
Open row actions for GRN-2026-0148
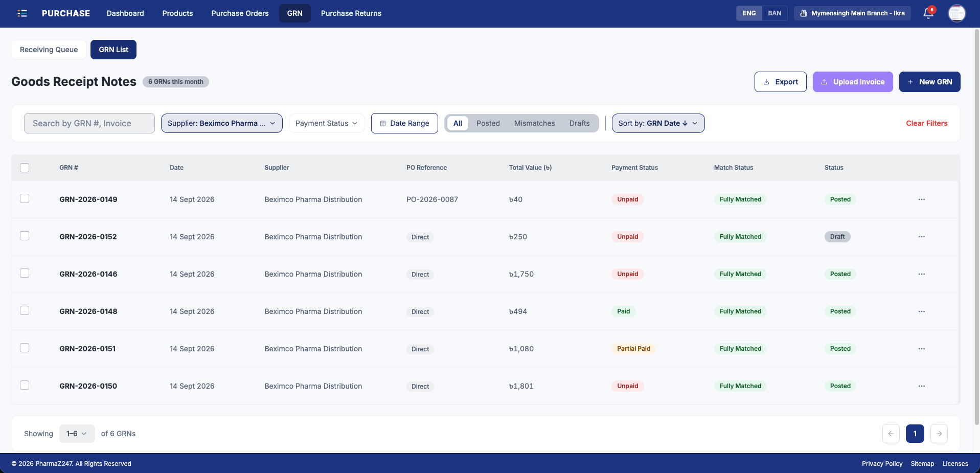(x=921, y=311)
